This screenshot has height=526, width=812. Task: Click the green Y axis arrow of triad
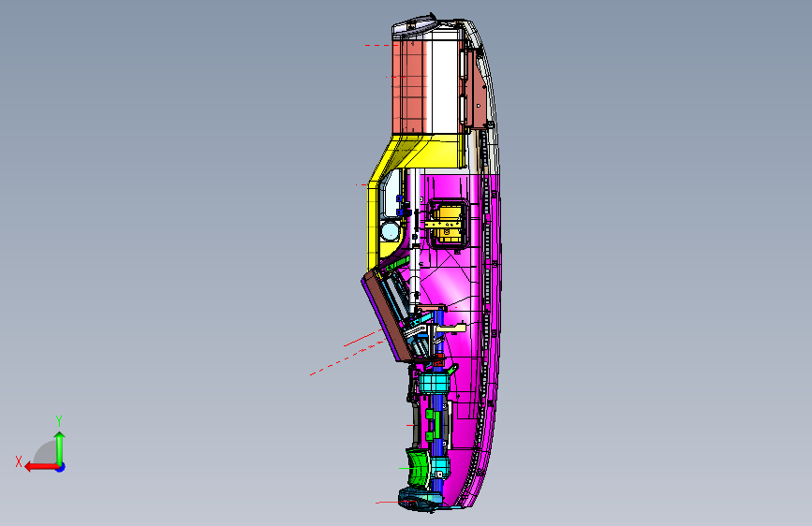tap(60, 447)
